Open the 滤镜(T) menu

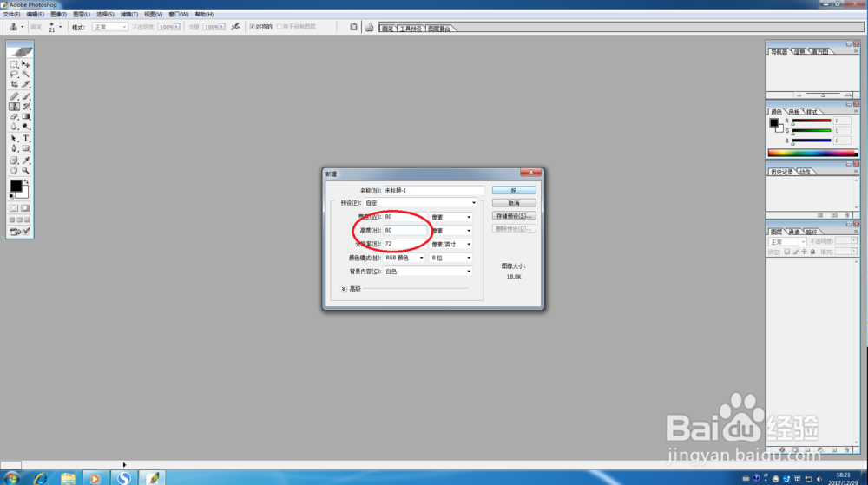pos(129,15)
